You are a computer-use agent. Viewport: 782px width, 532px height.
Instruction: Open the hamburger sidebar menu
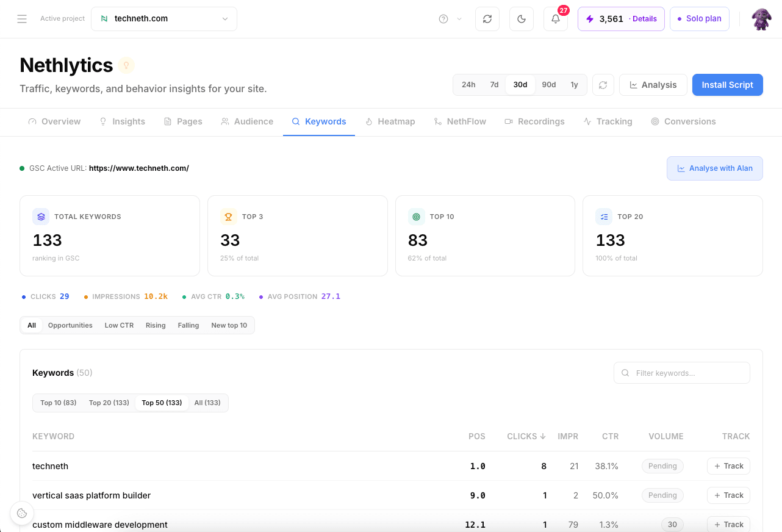[x=22, y=19]
